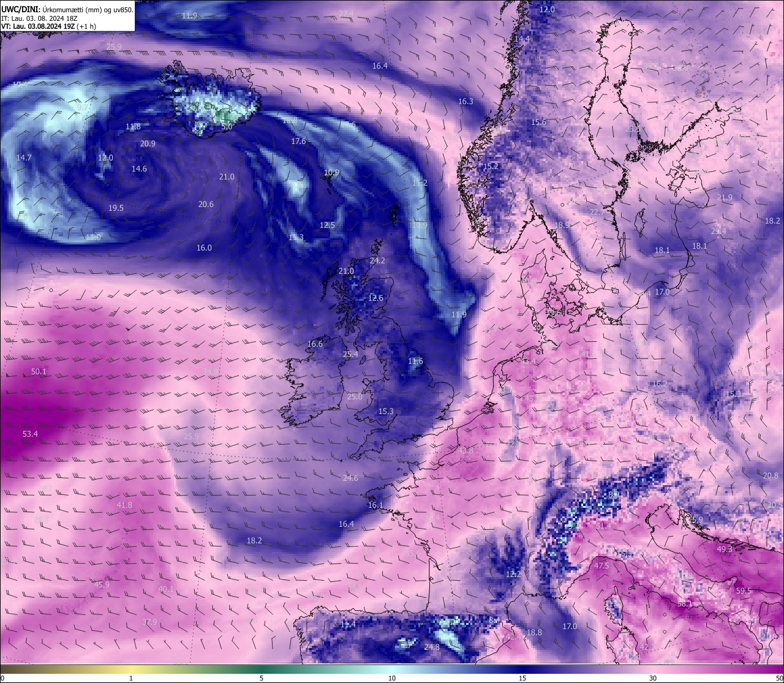Select the 47.5 value near Corsica
Viewport: 784px width, 683px height.
click(601, 565)
